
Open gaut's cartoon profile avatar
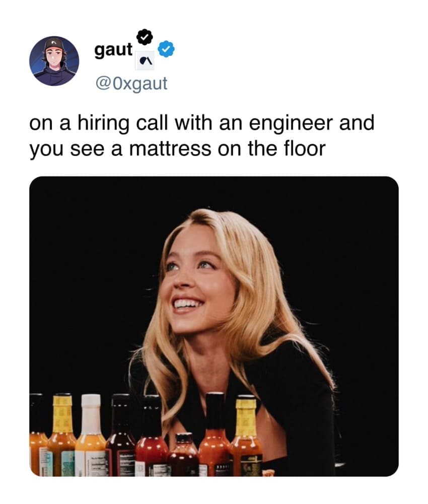[54, 61]
